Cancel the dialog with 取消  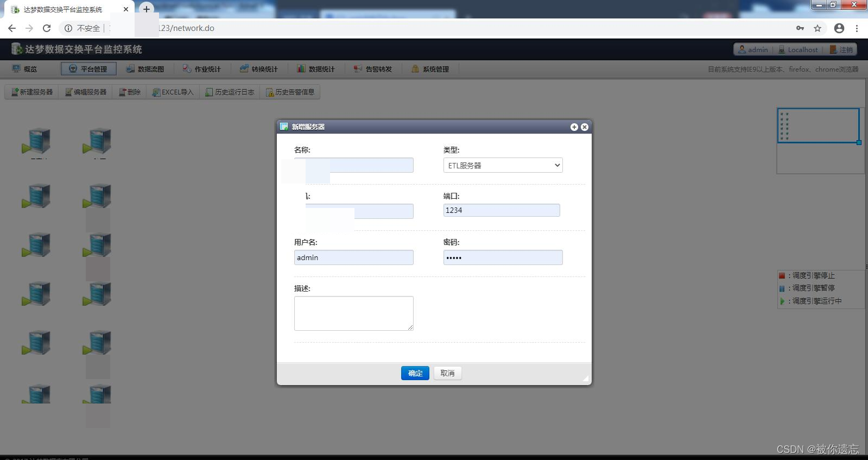click(448, 373)
